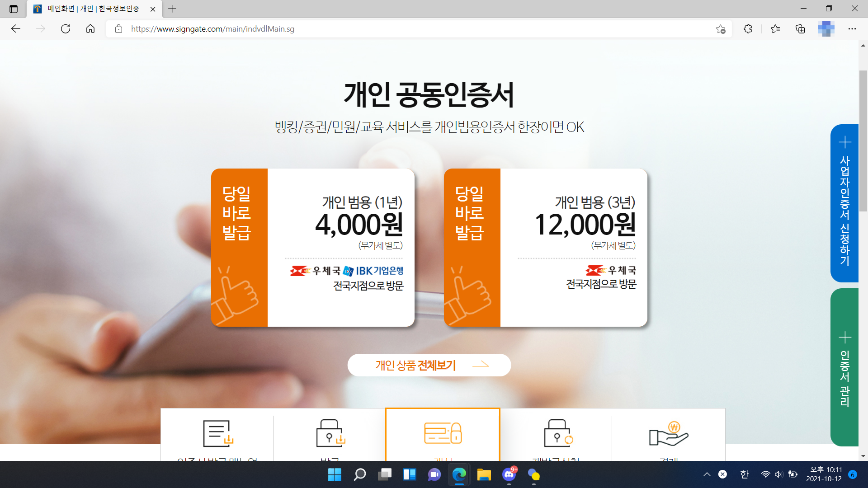868x488 pixels.
Task: Open Discord from the taskbar
Action: click(x=509, y=474)
